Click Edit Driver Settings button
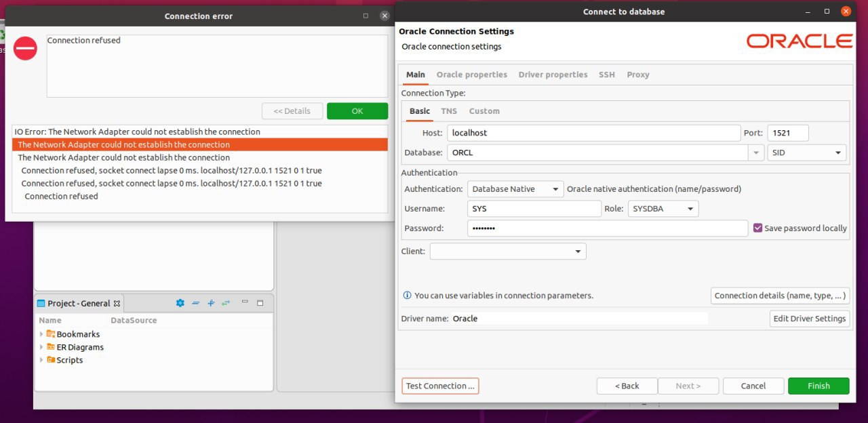The width and height of the screenshot is (868, 423). (x=810, y=319)
